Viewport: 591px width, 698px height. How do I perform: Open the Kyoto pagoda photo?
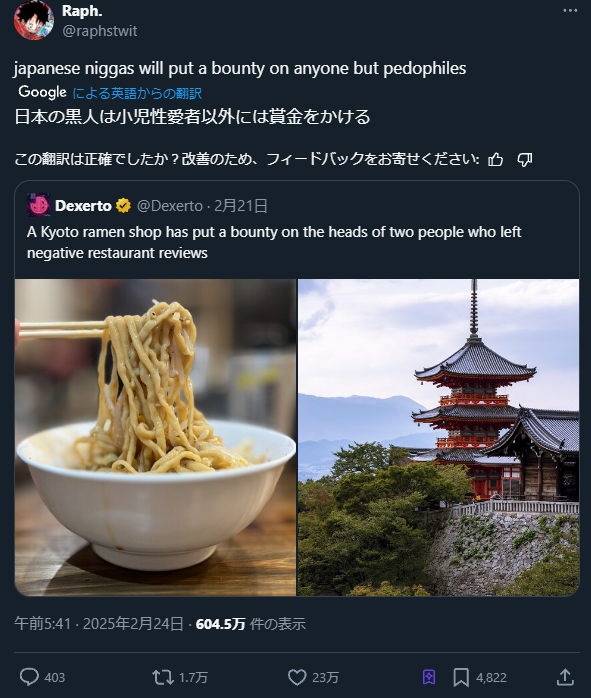click(x=438, y=438)
